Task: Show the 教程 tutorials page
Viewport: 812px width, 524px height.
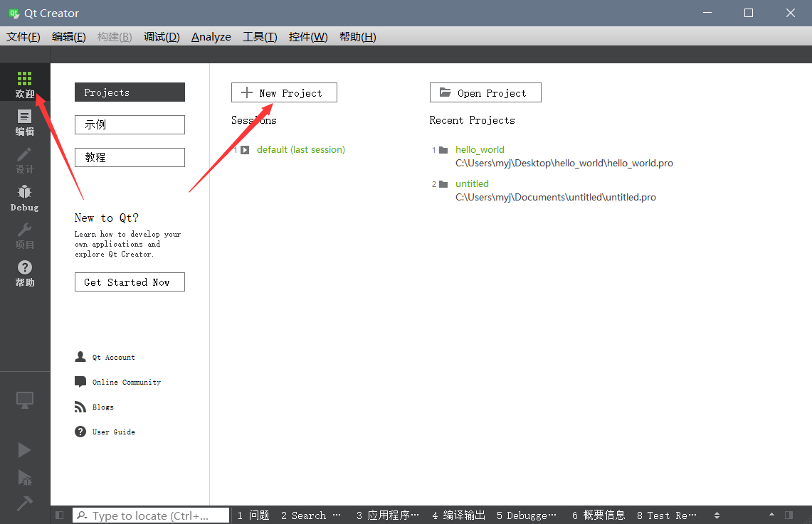Action: tap(130, 157)
